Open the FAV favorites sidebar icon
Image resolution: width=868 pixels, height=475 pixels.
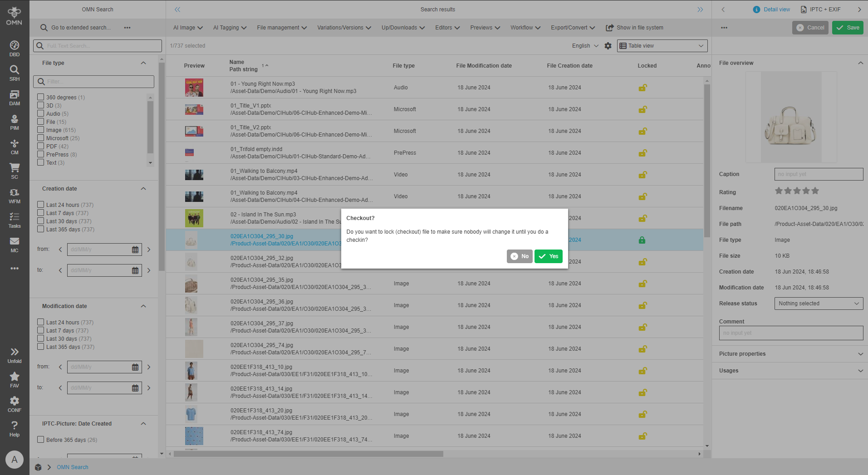point(14,377)
